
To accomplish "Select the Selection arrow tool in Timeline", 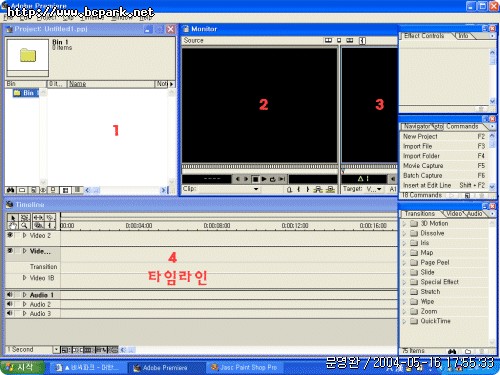I will [13, 218].
